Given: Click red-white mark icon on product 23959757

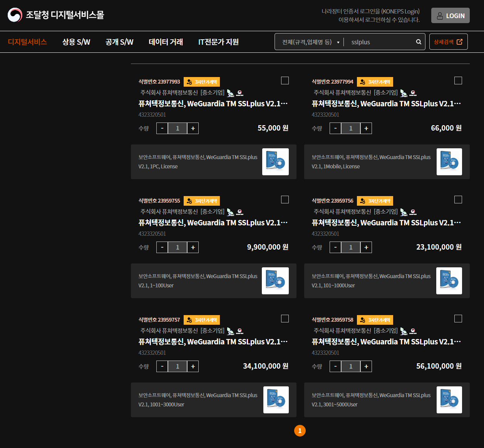Looking at the screenshot, I should (239, 331).
